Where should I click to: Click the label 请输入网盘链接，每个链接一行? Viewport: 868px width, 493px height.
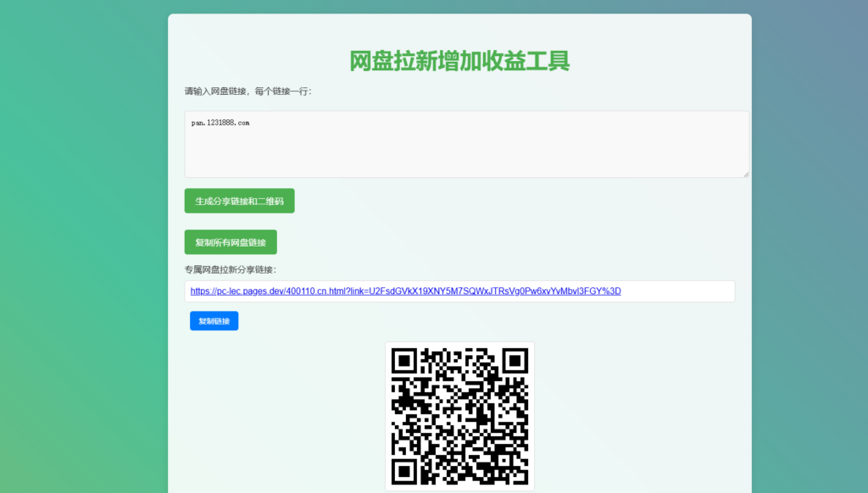[x=246, y=91]
